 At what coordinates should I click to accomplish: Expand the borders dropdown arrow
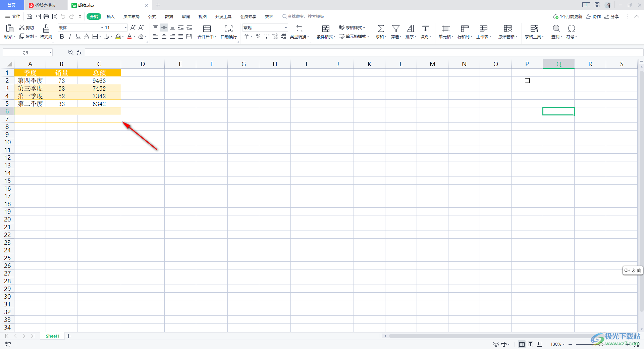click(100, 37)
